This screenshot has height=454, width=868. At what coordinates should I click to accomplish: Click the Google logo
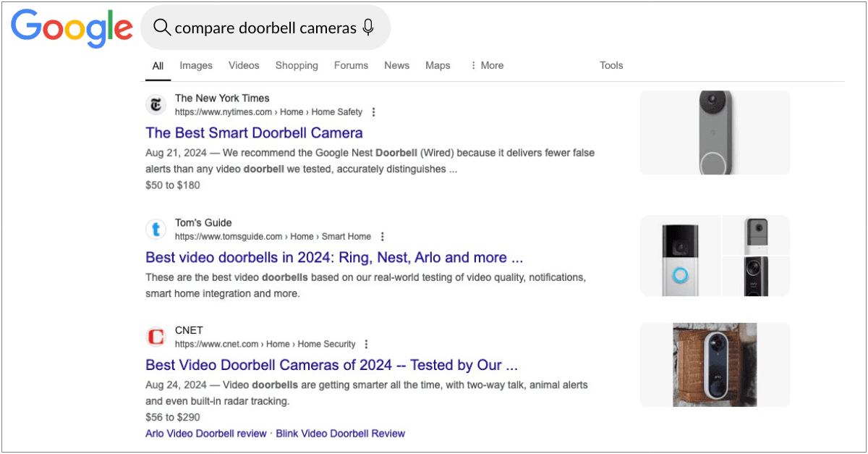72,28
